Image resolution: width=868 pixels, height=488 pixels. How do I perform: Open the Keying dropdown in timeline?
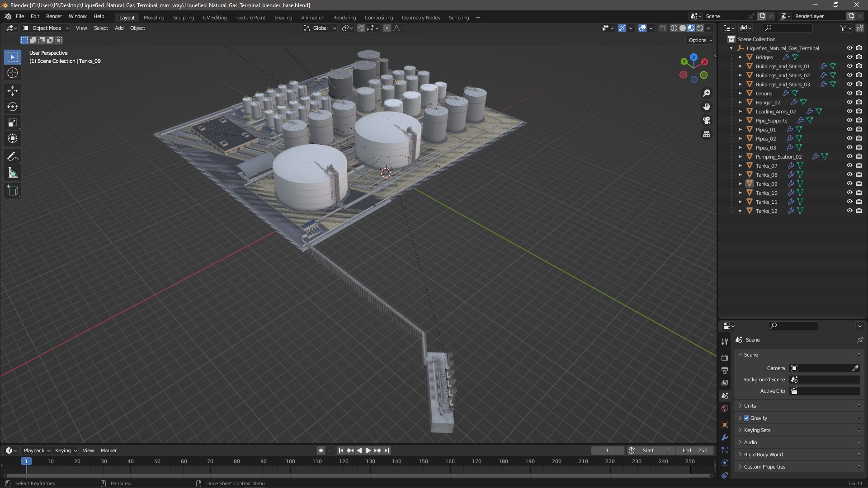tap(66, 450)
